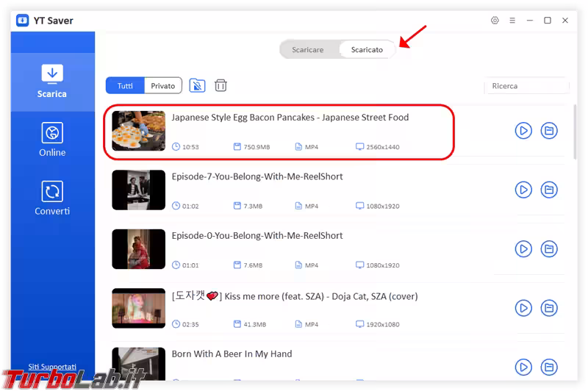
Task: Click the 01:01 duration value
Action: 190,265
